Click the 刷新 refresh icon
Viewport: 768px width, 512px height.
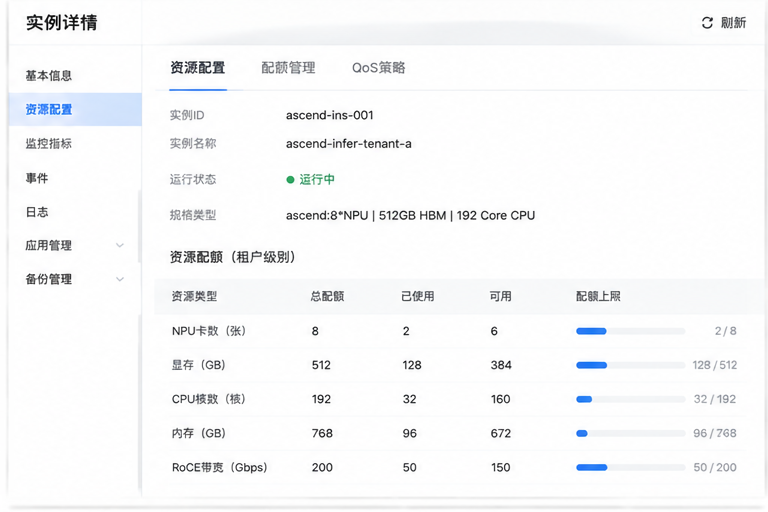click(x=707, y=23)
